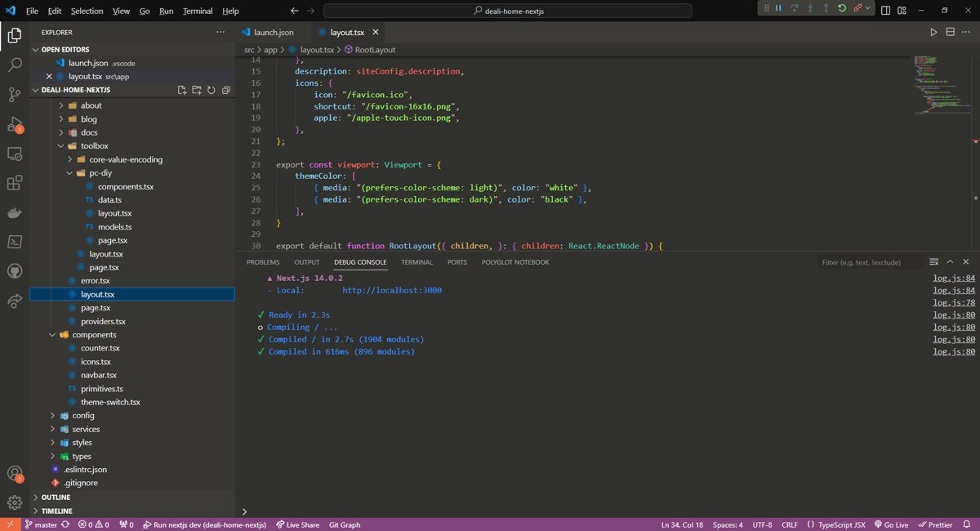Open the Manage gear menu
The image size is (980, 531).
(15, 502)
